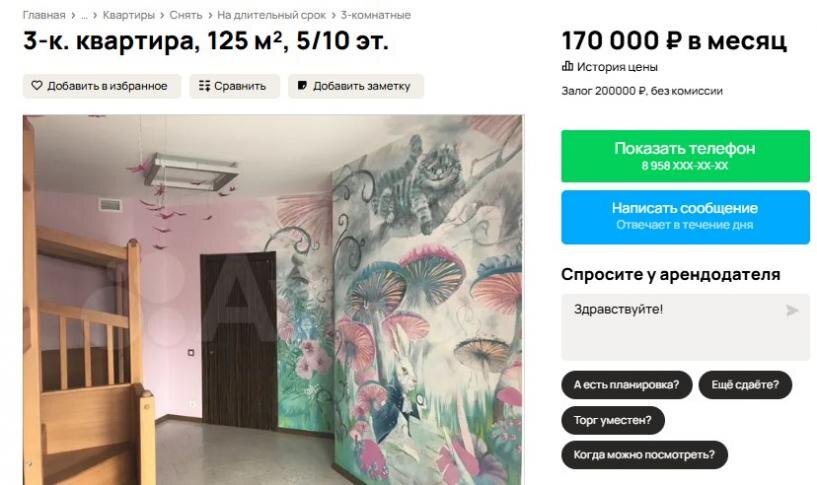Viewport: 817px width, 485px height.
Task: Click the compare list icon
Action: tap(204, 86)
